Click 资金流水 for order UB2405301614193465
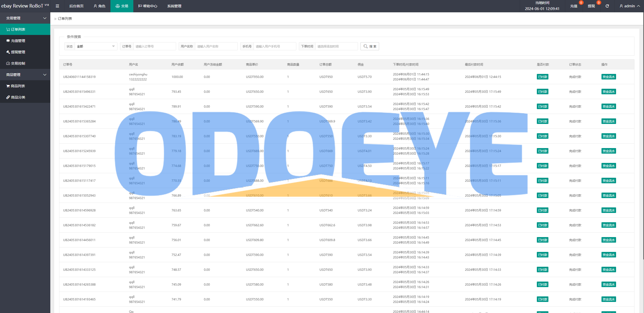The image size is (644, 313). [x=609, y=299]
